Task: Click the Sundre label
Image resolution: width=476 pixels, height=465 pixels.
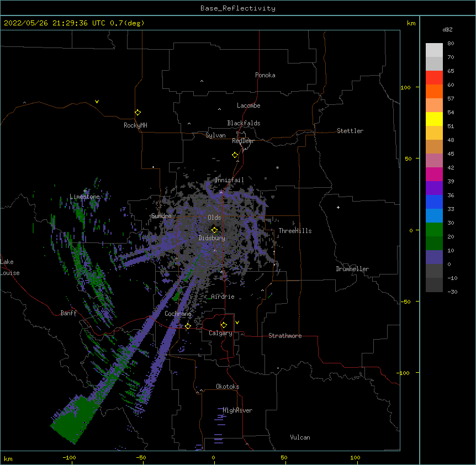Action: pos(161,216)
